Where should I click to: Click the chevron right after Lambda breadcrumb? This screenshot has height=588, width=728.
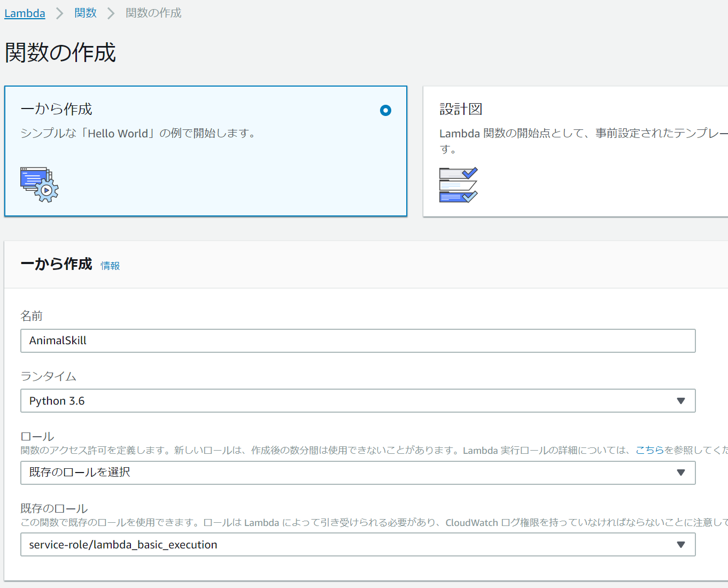[x=60, y=13]
